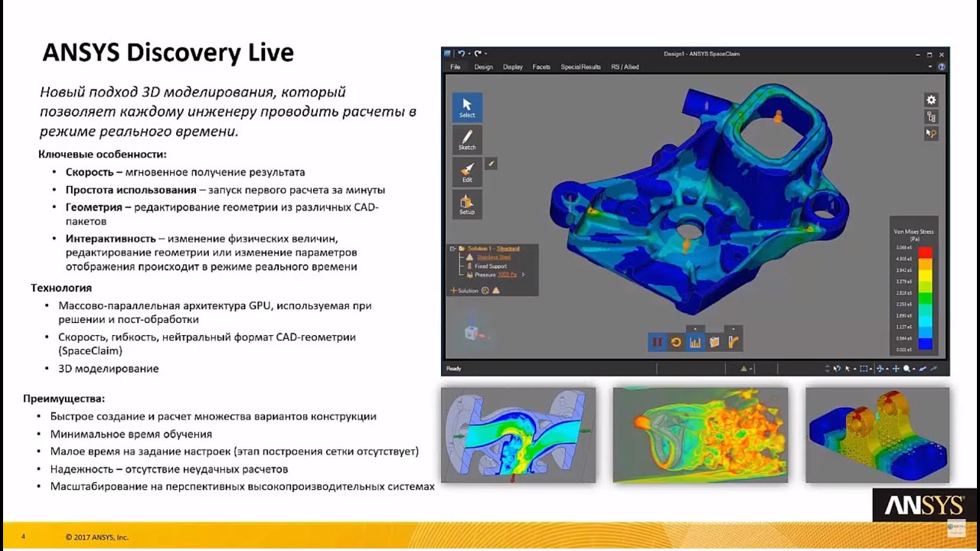Click the orange folder results icon

(x=714, y=342)
